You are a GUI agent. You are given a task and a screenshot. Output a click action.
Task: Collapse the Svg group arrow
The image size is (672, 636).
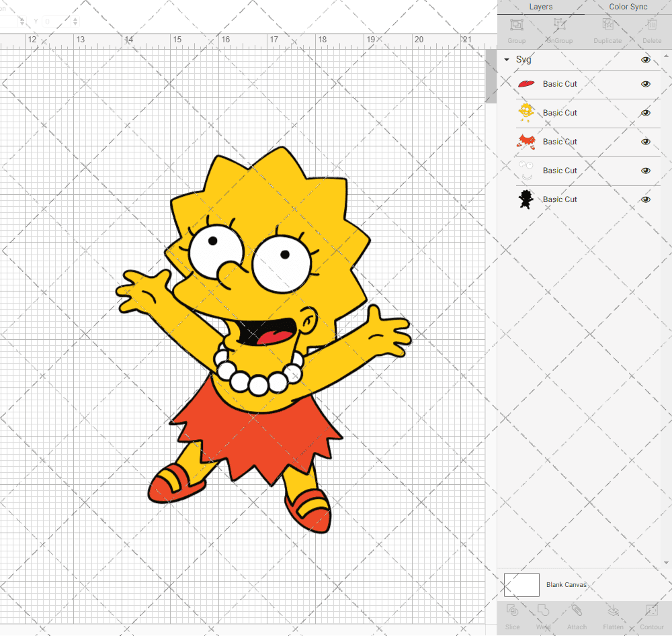(x=507, y=60)
